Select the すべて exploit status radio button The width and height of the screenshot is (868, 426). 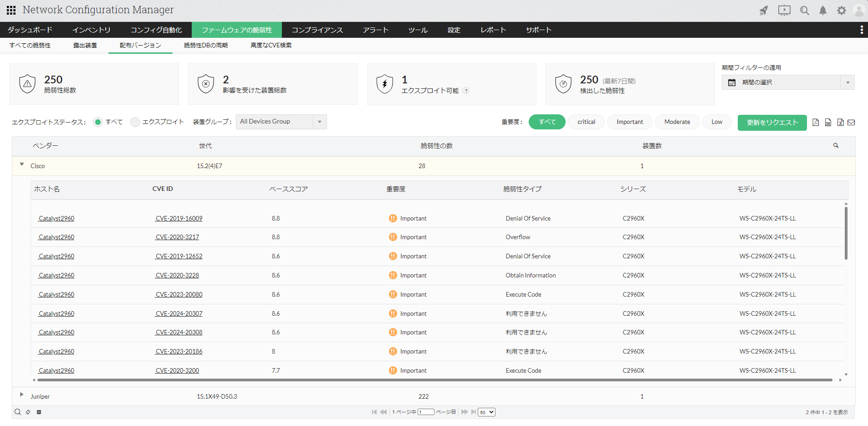98,122
